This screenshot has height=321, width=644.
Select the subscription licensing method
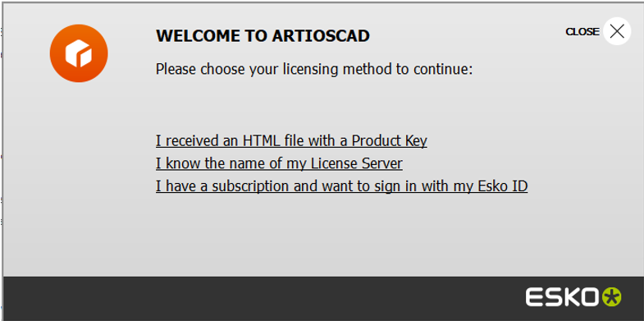[x=341, y=186]
